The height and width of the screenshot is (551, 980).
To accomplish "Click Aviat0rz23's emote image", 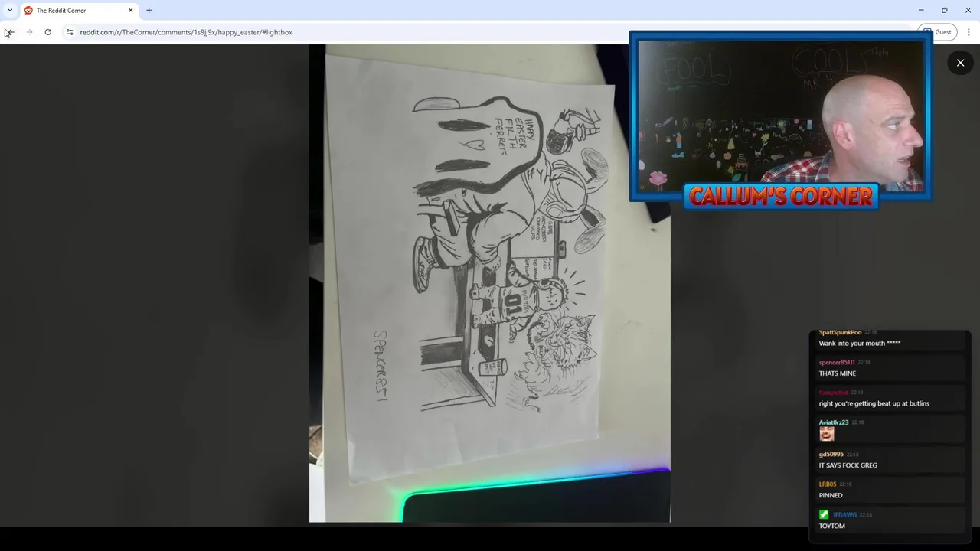I will coord(826,434).
